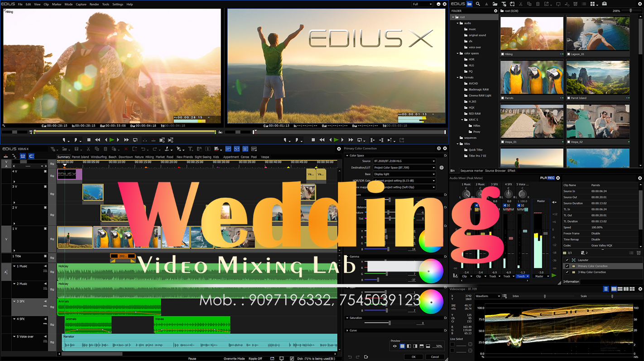Open the Settings menu

(117, 4)
